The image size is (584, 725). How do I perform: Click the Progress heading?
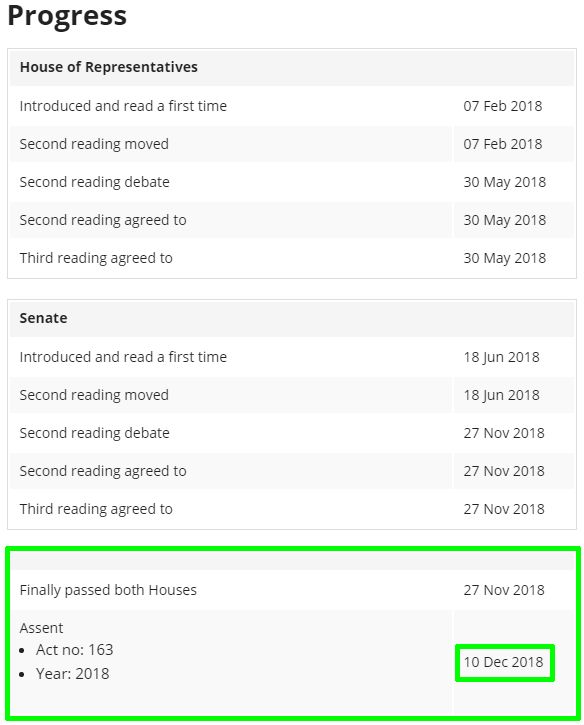(x=67, y=16)
